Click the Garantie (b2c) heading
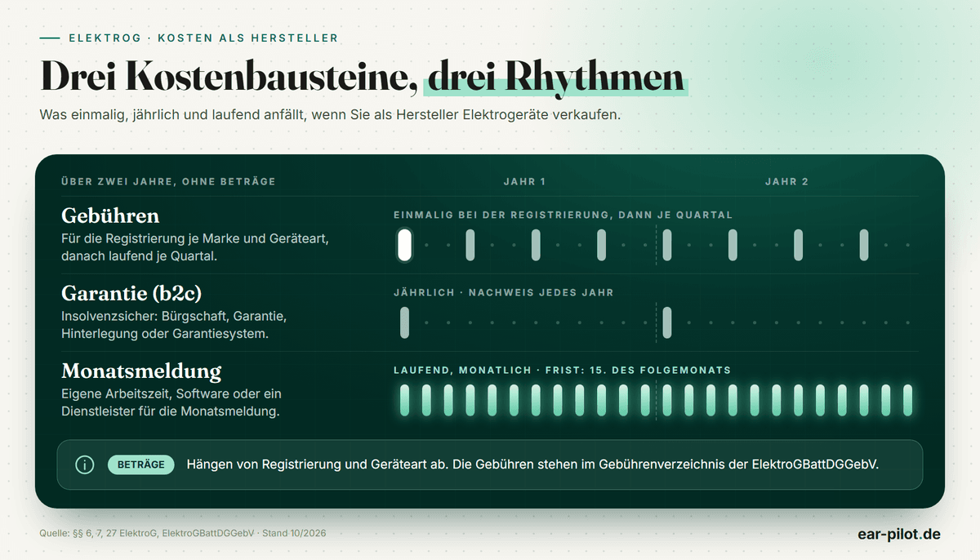Image resolution: width=980 pixels, height=560 pixels. 131,294
